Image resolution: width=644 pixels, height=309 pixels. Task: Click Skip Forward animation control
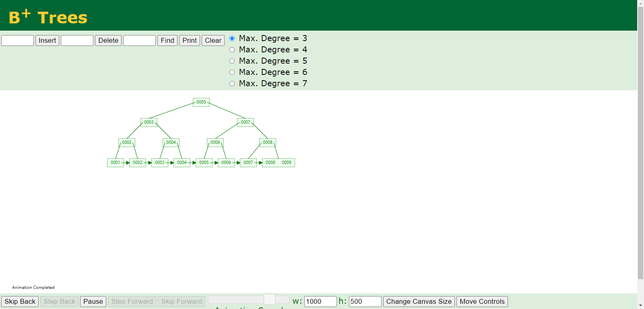182,301
